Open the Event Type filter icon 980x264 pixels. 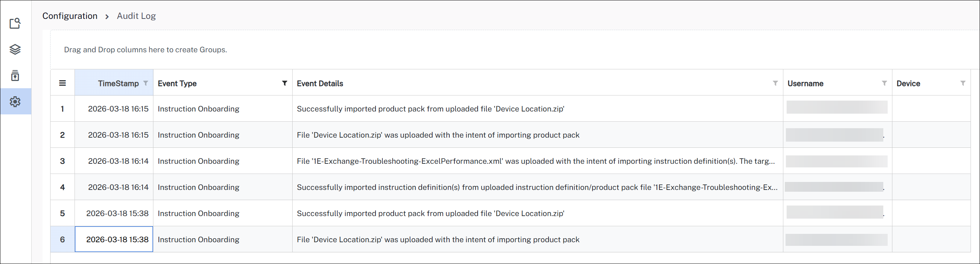pos(284,83)
